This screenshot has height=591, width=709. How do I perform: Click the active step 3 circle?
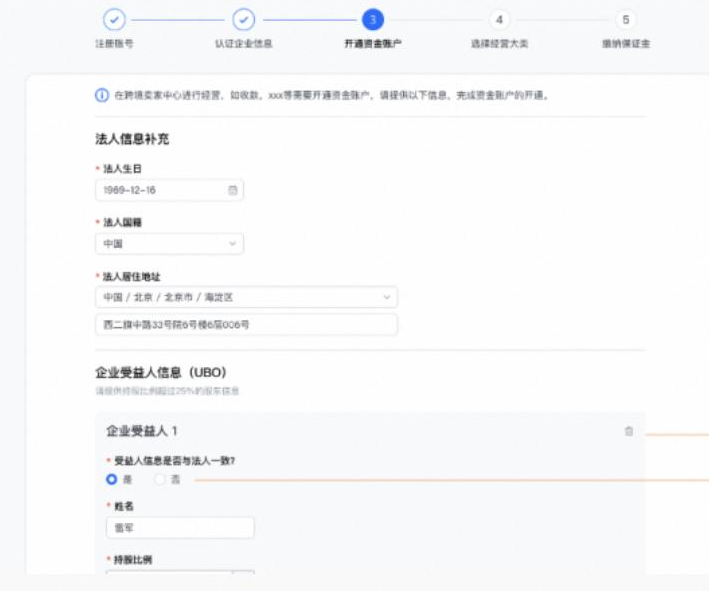coord(372,19)
